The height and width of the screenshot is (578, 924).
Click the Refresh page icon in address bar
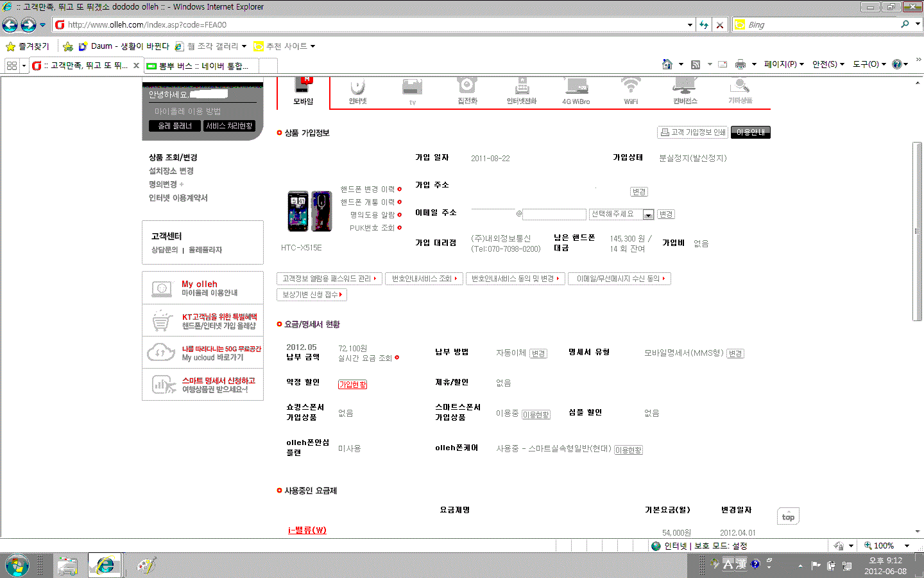pyautogui.click(x=704, y=24)
